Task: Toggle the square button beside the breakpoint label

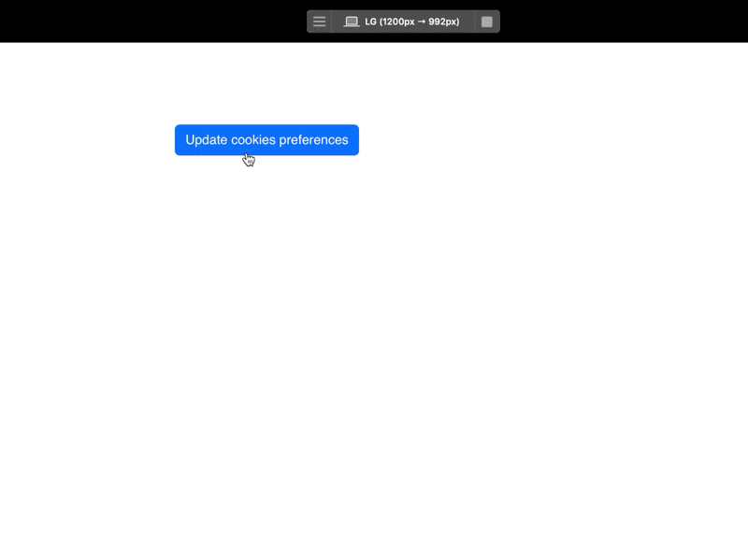Action: tap(487, 22)
